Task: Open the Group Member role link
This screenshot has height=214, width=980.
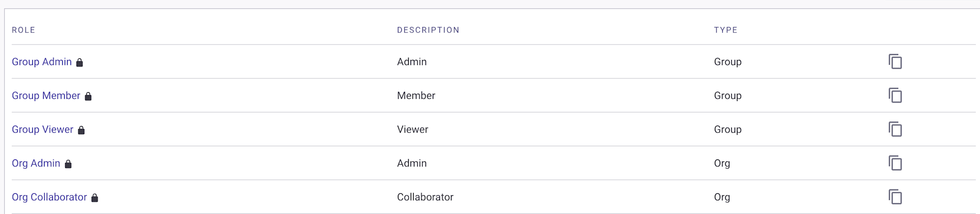Action: tap(46, 96)
